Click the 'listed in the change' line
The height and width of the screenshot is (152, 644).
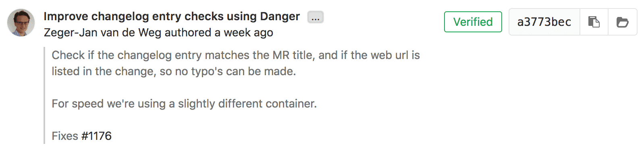174,71
